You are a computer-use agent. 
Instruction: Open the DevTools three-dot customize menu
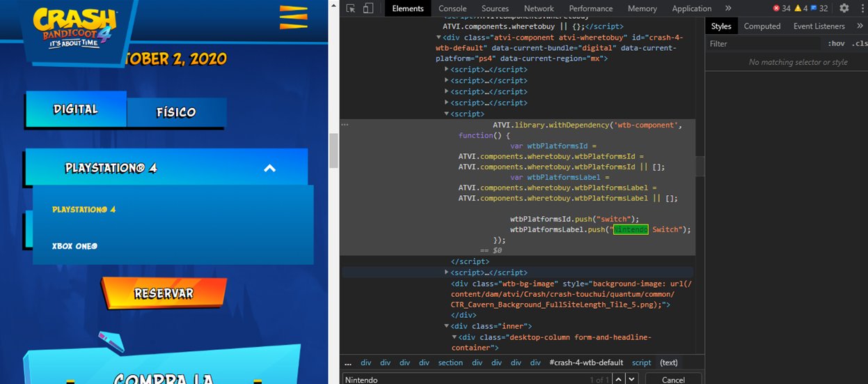861,8
